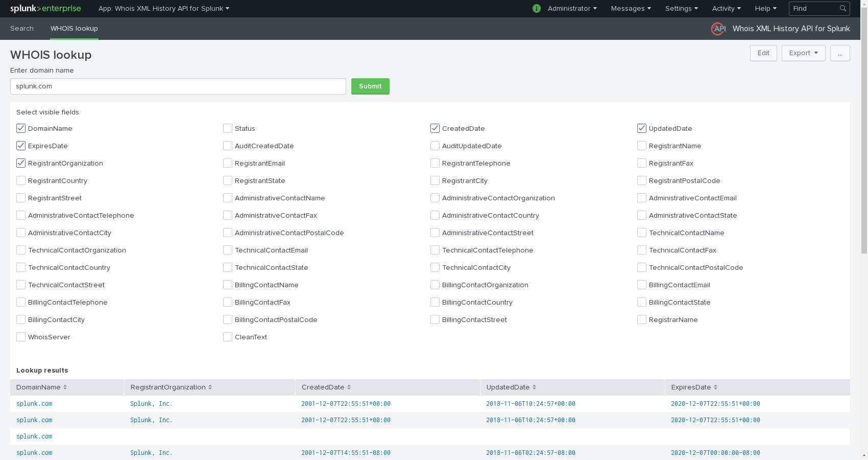The height and width of the screenshot is (460, 868).
Task: Click first row UpdatedDate 2018-11-06T10:24:57+00:00
Action: (531, 404)
